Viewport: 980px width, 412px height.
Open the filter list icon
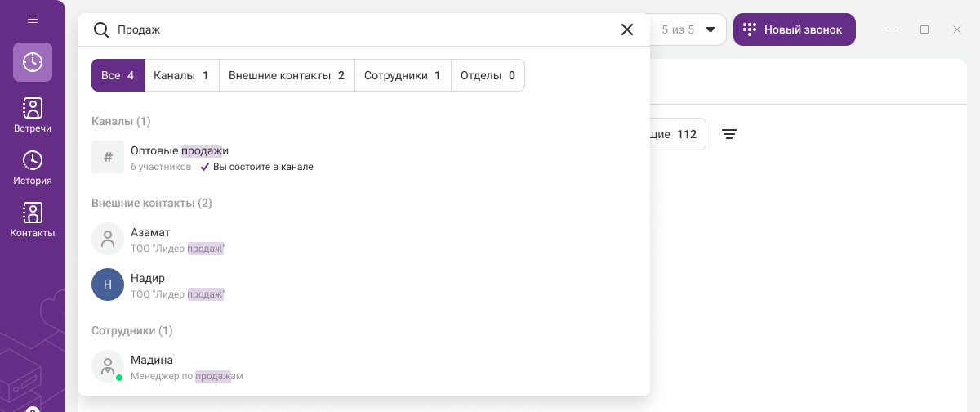click(729, 134)
